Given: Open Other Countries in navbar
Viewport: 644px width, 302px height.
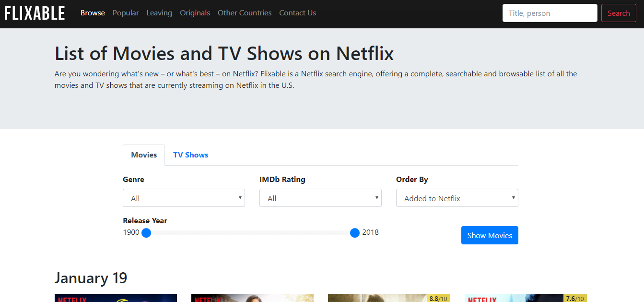Looking at the screenshot, I should point(245,13).
